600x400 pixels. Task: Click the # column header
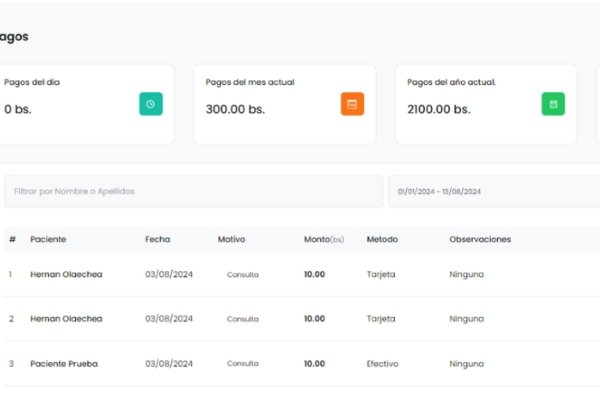[x=12, y=240]
